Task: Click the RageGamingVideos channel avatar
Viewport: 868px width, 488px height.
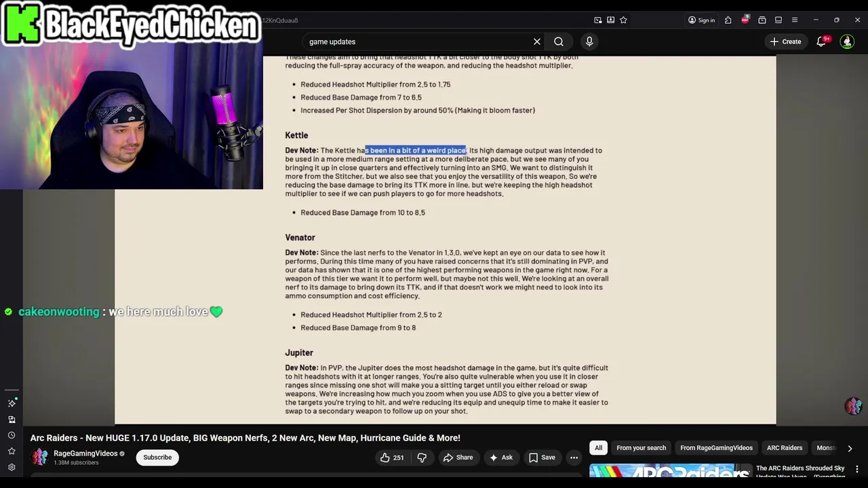Action: click(40, 457)
